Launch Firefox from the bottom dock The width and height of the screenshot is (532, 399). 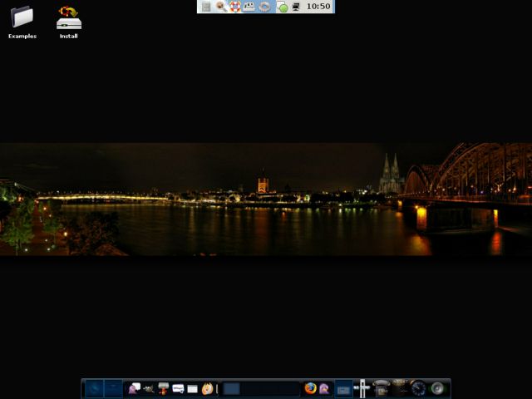310,388
